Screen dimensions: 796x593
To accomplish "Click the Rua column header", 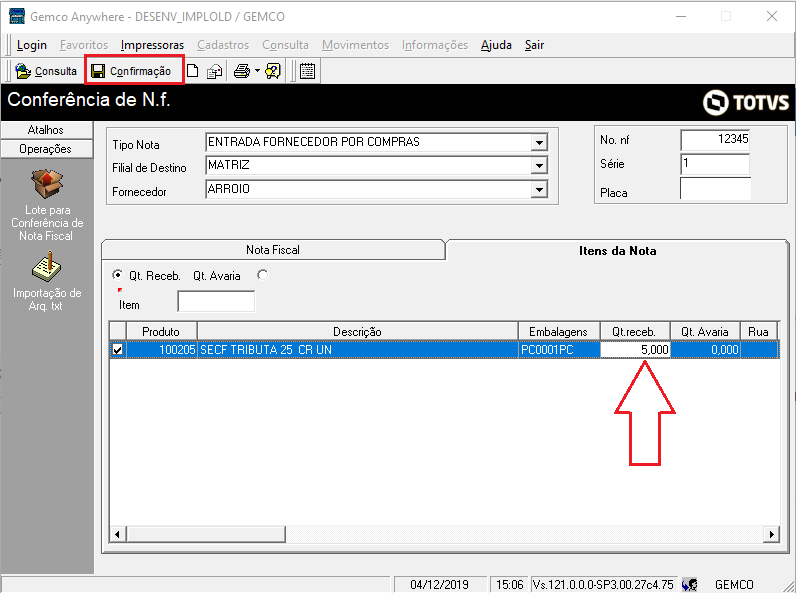I will 758,332.
